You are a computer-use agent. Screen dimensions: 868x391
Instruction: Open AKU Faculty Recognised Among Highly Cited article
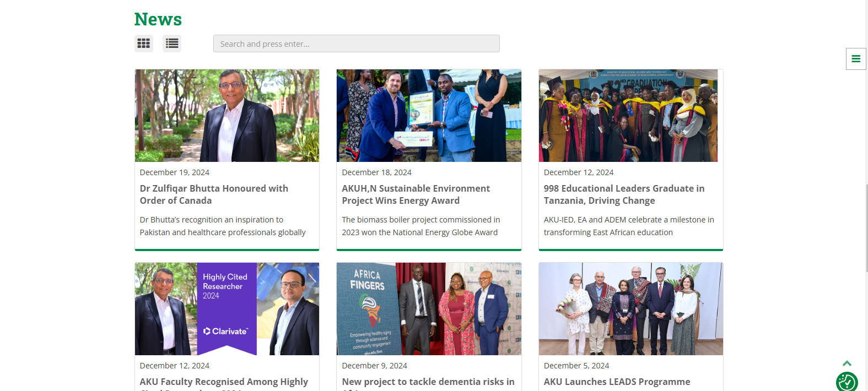coord(224,382)
